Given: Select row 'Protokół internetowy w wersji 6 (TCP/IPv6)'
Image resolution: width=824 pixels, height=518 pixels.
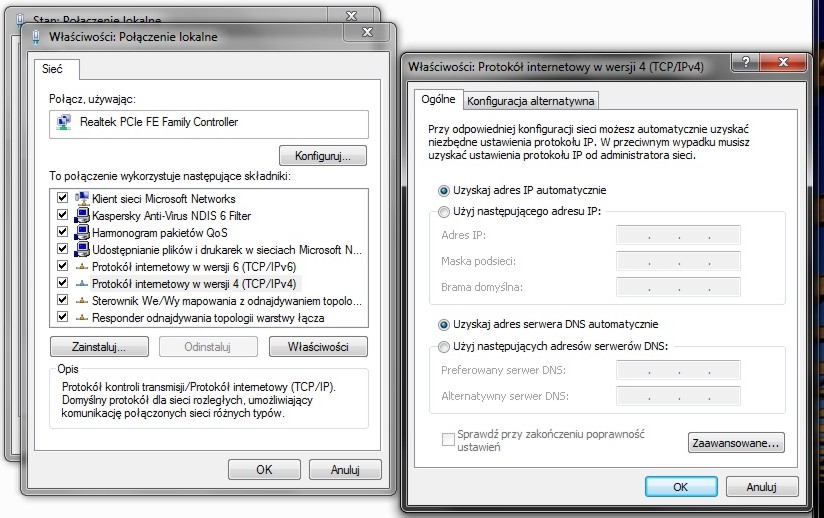Looking at the screenshot, I should [209, 267].
